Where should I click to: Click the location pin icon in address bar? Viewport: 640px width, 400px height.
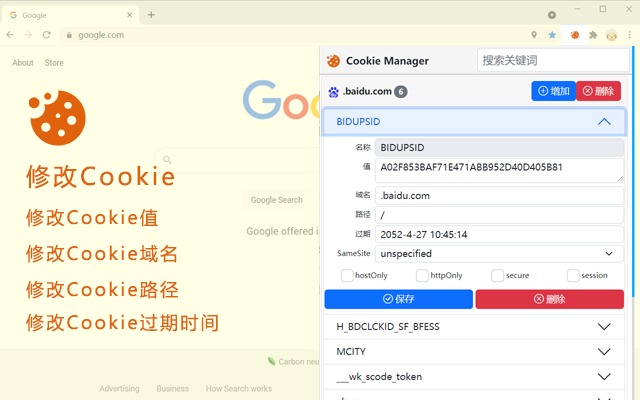(x=534, y=35)
